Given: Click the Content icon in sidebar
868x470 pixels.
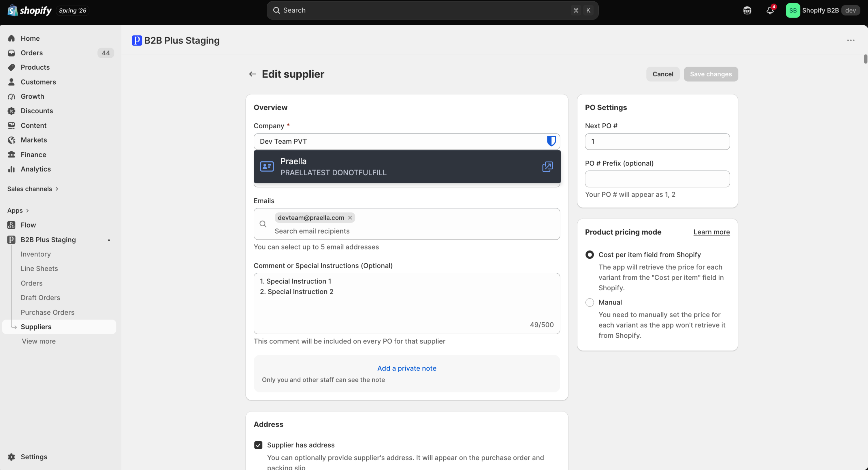Looking at the screenshot, I should 12,125.
